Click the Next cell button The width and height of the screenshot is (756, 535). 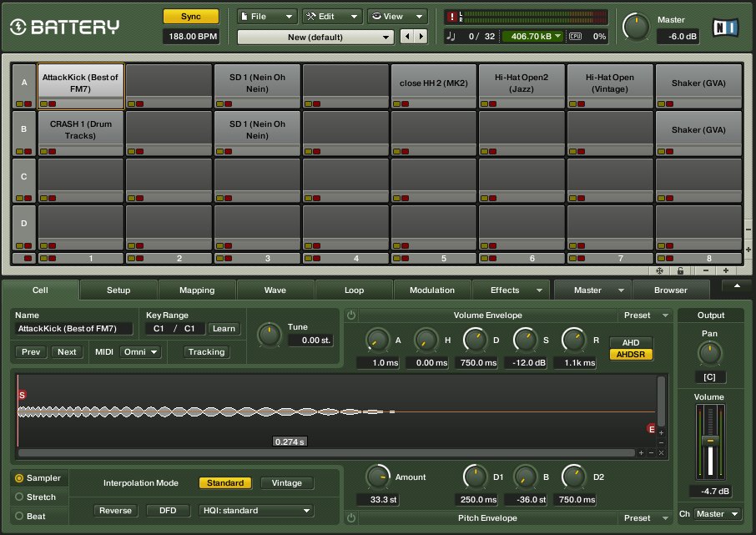(67, 352)
